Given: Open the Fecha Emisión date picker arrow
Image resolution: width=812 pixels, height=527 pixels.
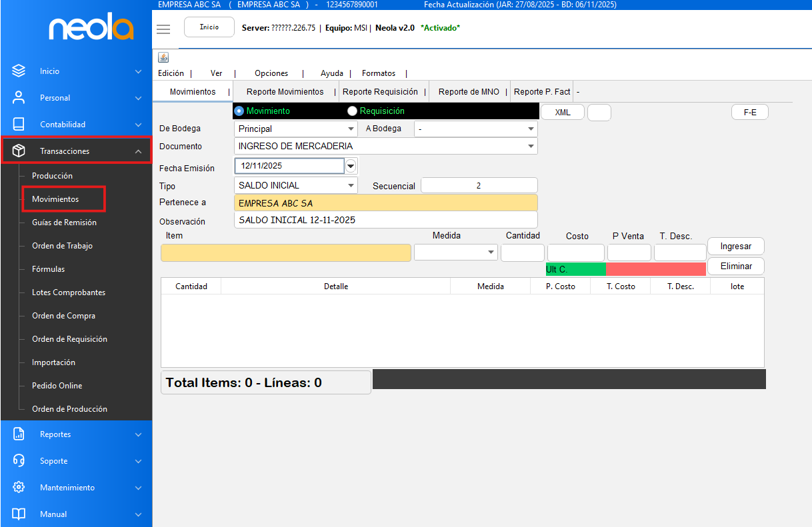Looking at the screenshot, I should coord(351,166).
